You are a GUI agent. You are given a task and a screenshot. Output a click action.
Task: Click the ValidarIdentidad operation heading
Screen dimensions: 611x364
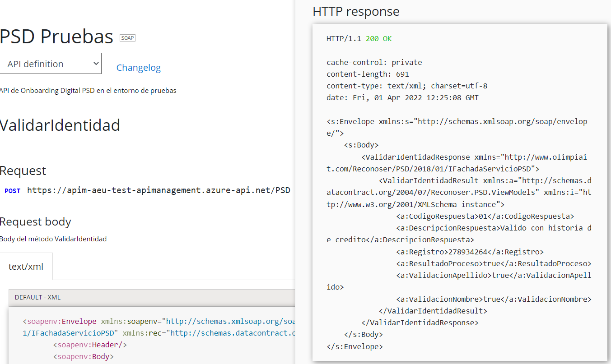coord(60,125)
